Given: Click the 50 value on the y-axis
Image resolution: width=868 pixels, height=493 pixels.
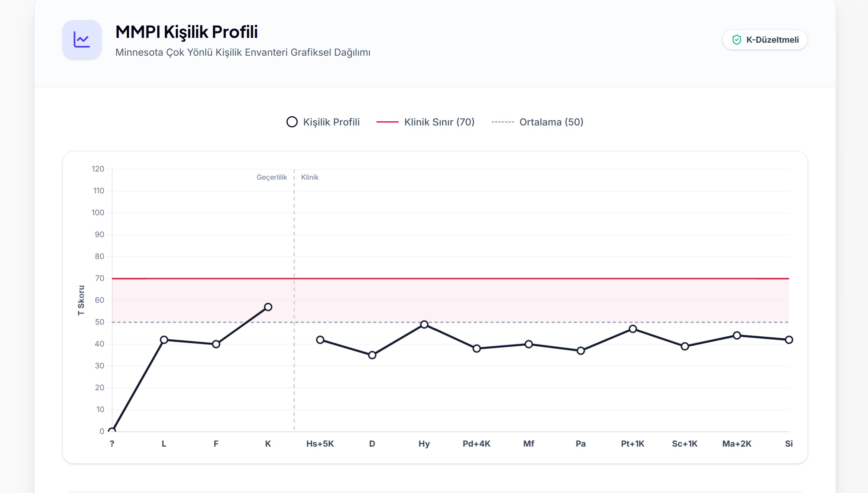Looking at the screenshot, I should (x=100, y=322).
